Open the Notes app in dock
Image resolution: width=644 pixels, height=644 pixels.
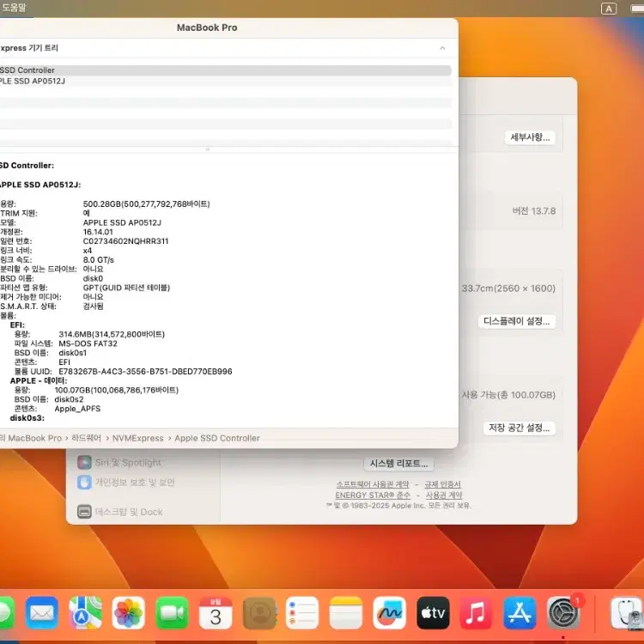[x=346, y=613]
